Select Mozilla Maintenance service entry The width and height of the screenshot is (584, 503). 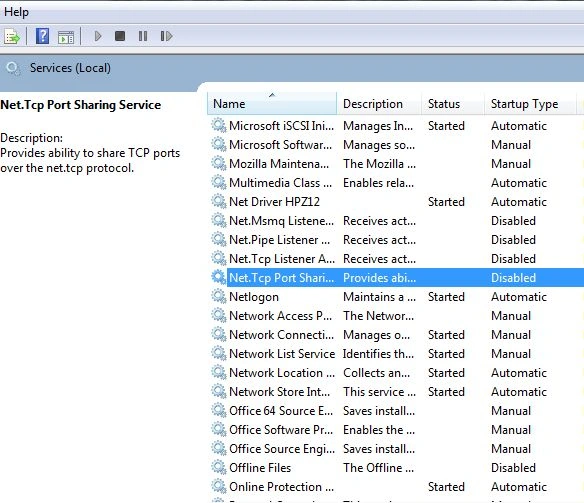[x=396, y=164]
